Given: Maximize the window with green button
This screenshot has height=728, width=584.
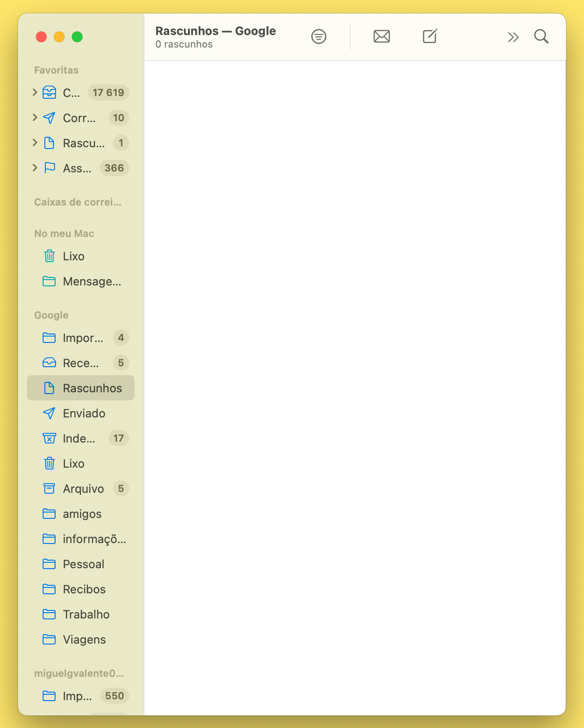Looking at the screenshot, I should tap(77, 37).
